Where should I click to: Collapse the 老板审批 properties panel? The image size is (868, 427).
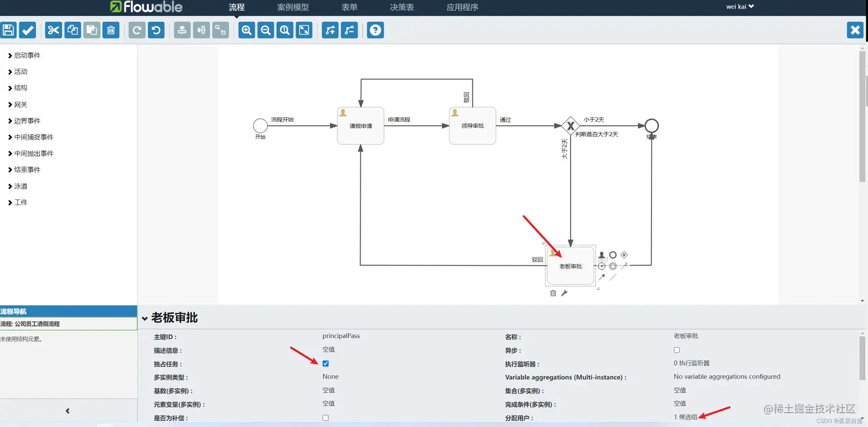point(145,318)
